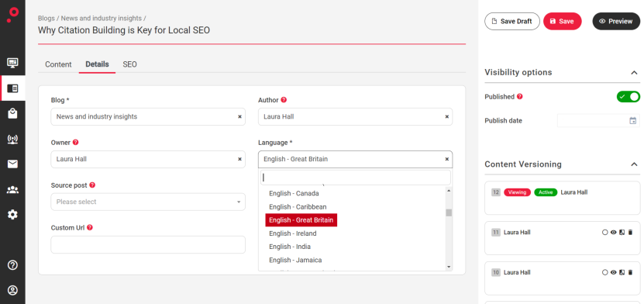Click the Active badge on version 12
The image size is (644, 304).
click(x=546, y=192)
